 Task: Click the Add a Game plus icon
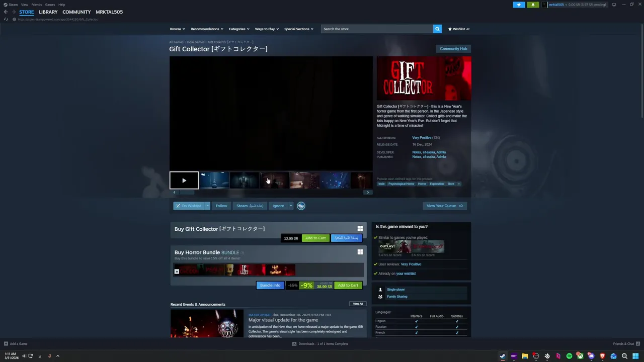(6, 344)
